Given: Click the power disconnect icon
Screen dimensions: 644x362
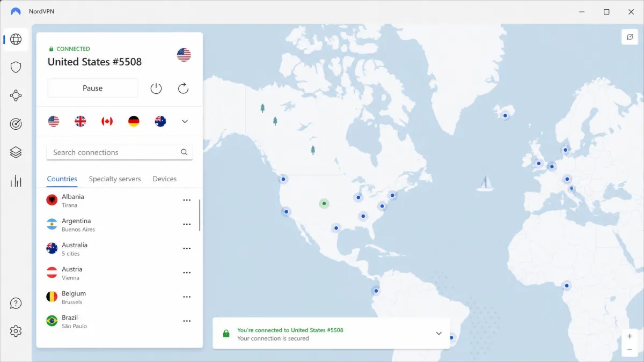Looking at the screenshot, I should (x=156, y=88).
